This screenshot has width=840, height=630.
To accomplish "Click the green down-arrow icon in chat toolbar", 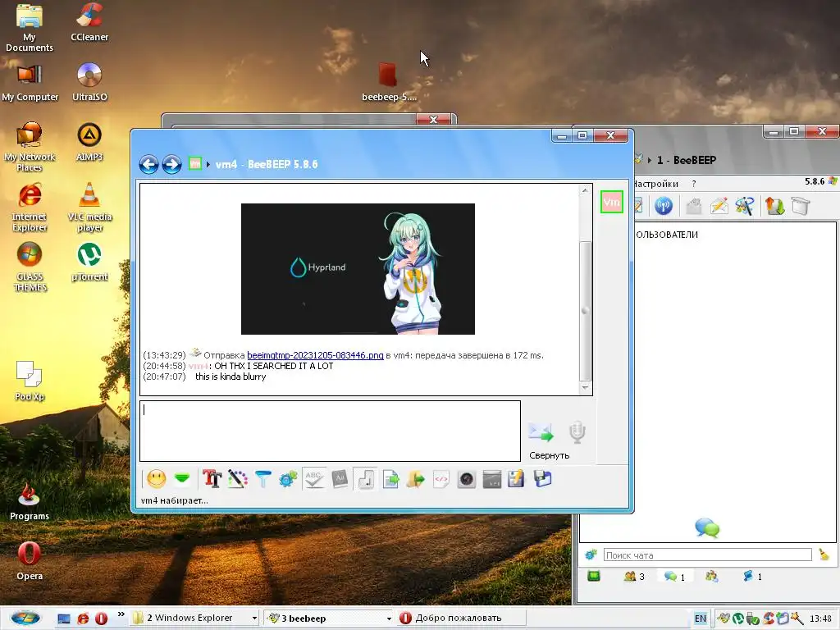I will click(182, 478).
